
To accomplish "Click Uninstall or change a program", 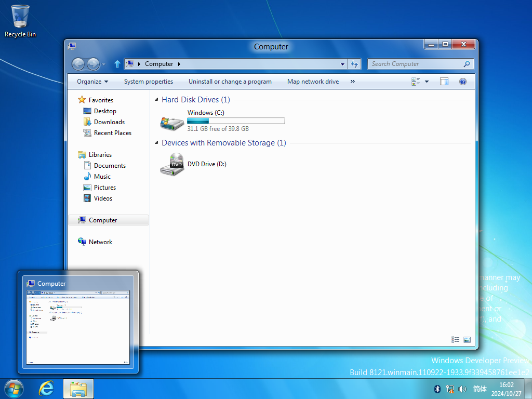I will pyautogui.click(x=230, y=82).
